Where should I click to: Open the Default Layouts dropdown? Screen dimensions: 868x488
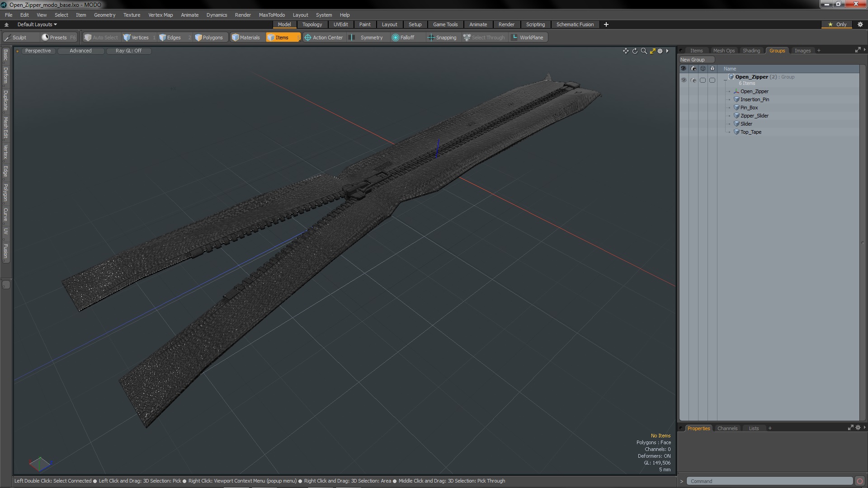(x=37, y=24)
